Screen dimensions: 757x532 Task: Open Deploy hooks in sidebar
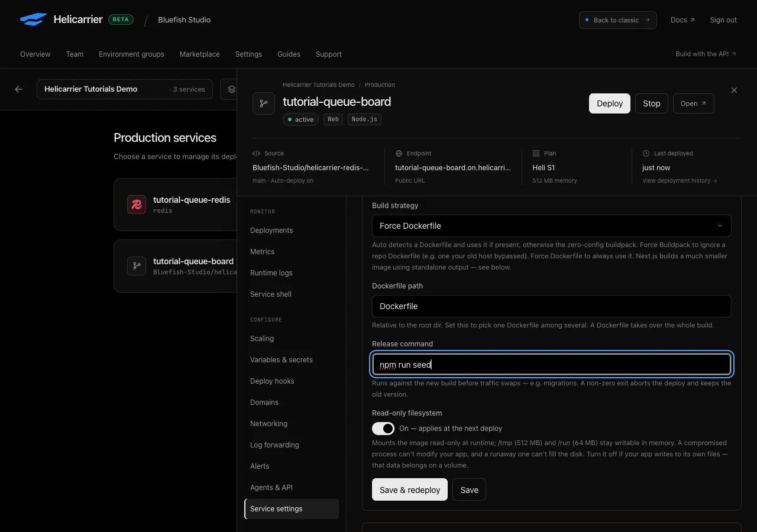[x=292, y=381]
